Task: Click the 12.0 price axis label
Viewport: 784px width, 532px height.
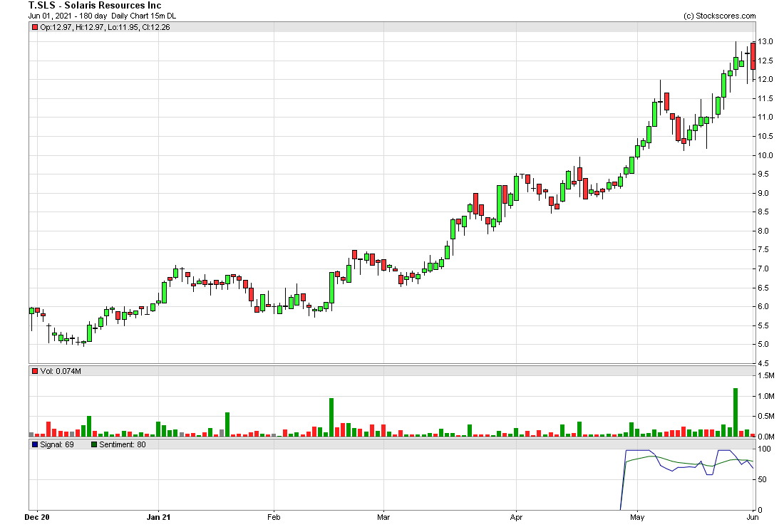Action: [x=765, y=80]
